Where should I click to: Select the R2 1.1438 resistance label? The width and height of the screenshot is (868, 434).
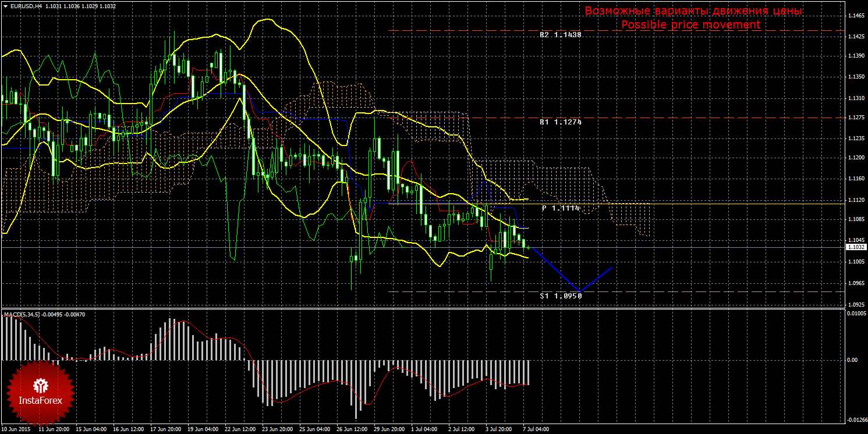[x=560, y=35]
